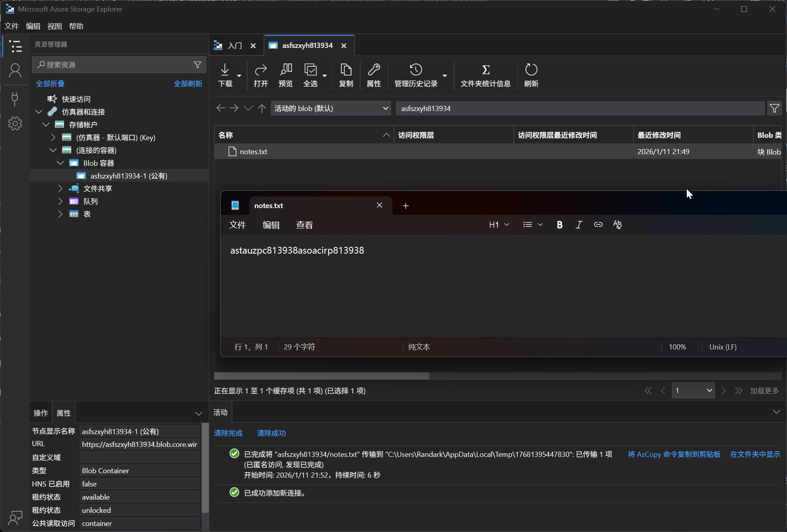Open the account management sidebar icon
787x532 pixels.
[x=15, y=71]
